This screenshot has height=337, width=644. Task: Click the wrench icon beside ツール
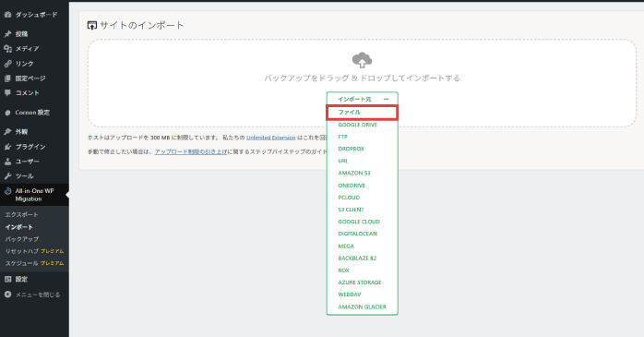tap(7, 176)
